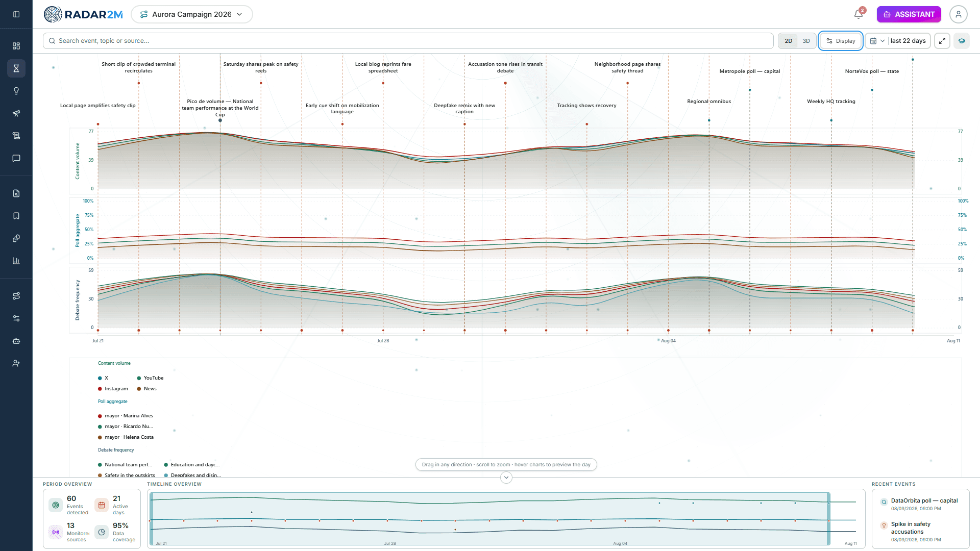
Task: Switch view to 2D mode
Action: click(x=789, y=41)
